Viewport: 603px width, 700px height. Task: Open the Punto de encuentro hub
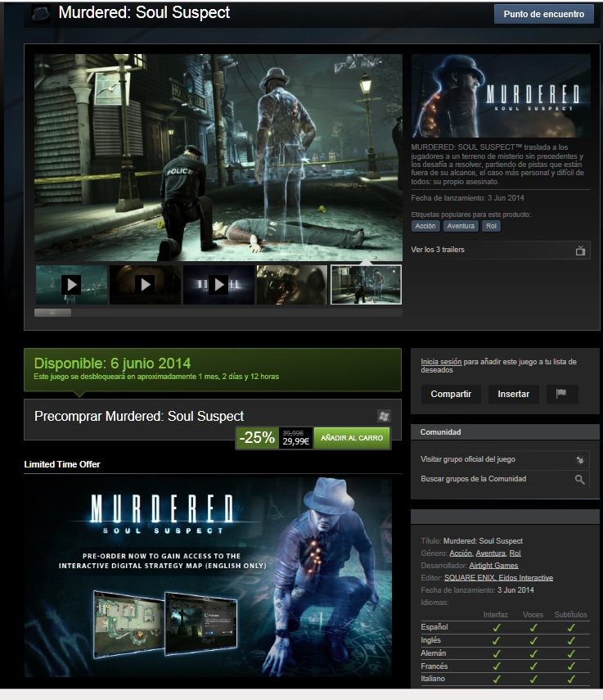click(543, 14)
